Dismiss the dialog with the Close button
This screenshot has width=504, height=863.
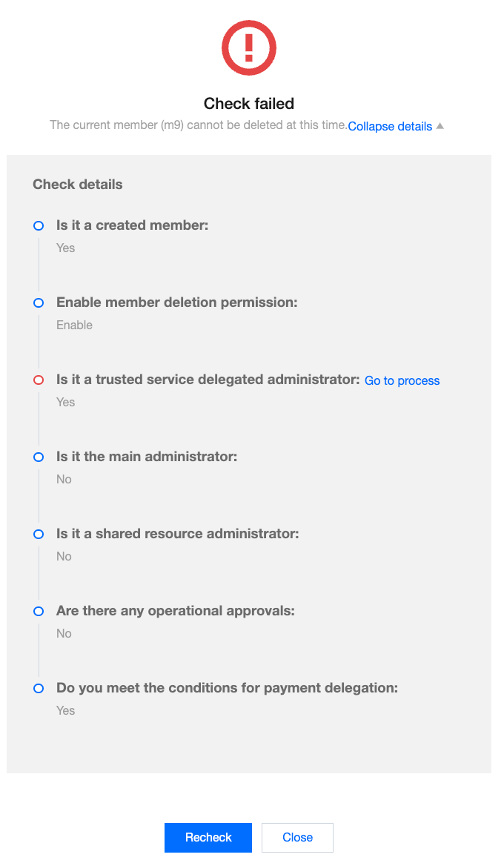pyautogui.click(x=297, y=837)
